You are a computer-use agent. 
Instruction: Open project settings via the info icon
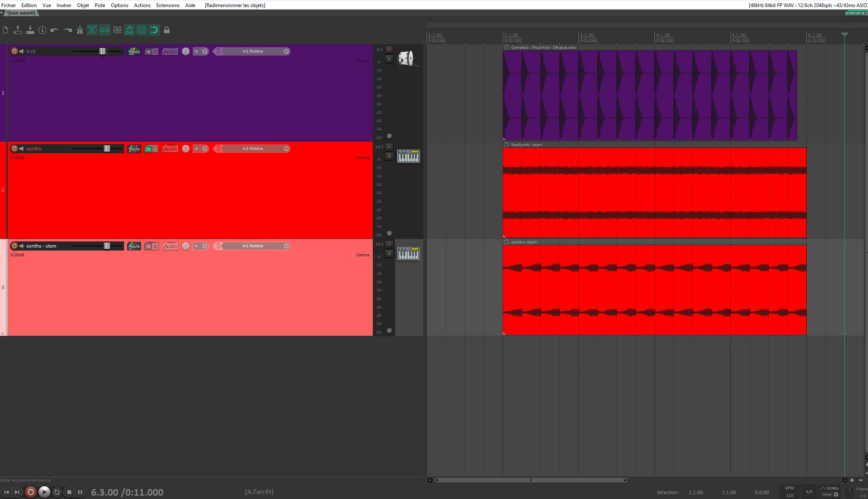[x=42, y=30]
